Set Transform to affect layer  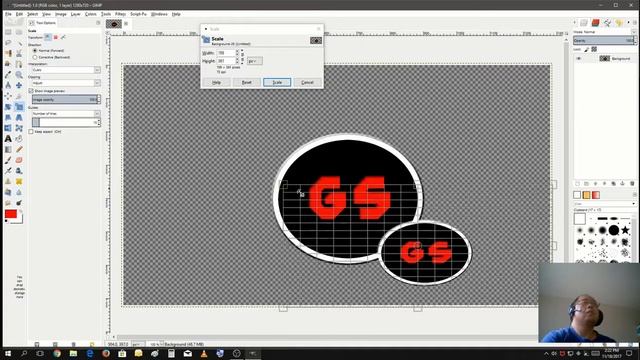click(48, 37)
